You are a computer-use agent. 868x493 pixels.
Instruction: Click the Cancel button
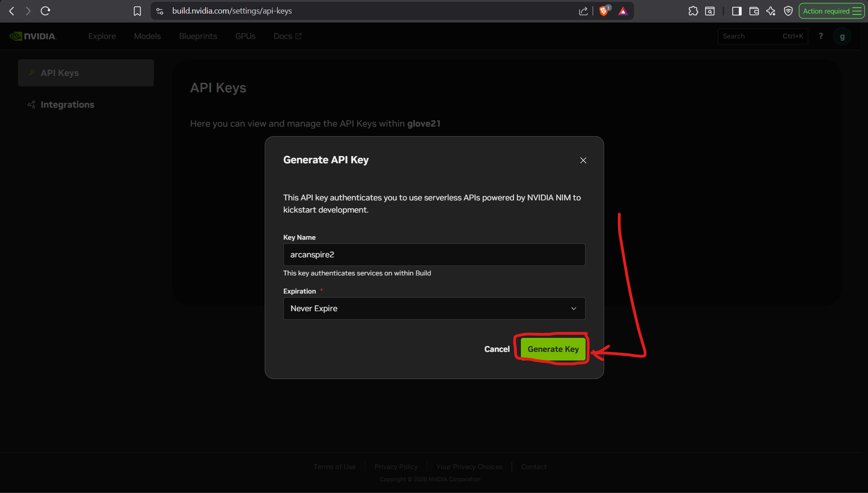[496, 349]
